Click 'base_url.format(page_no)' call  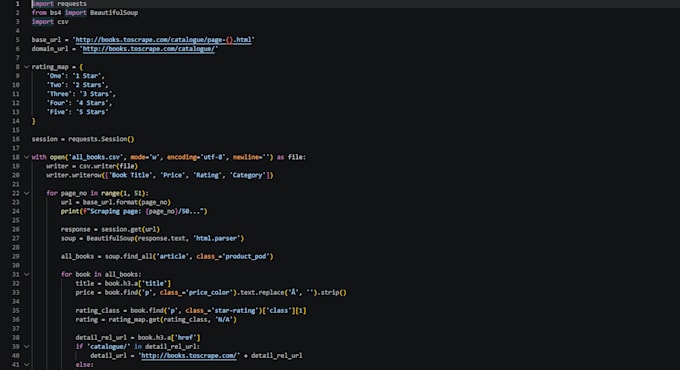tap(127, 202)
